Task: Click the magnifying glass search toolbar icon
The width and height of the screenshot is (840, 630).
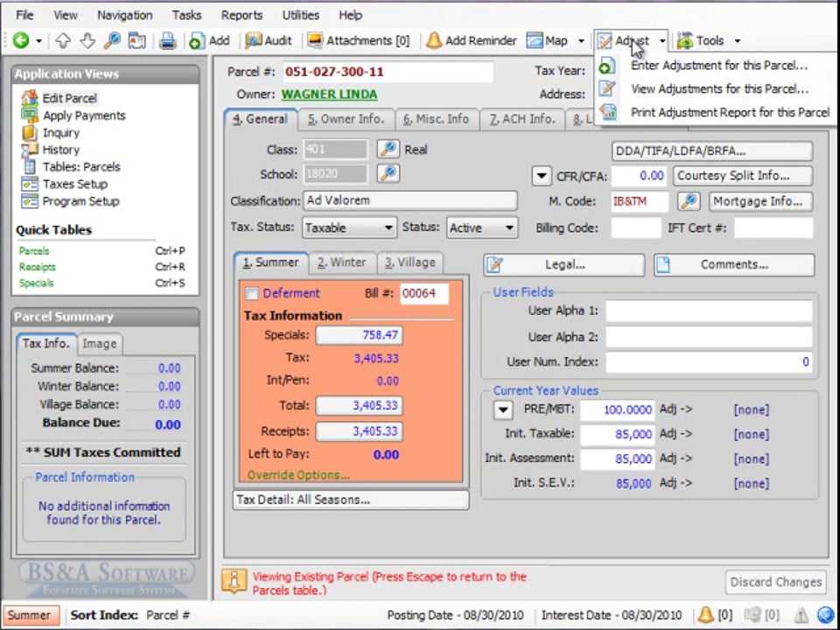Action: (x=111, y=40)
